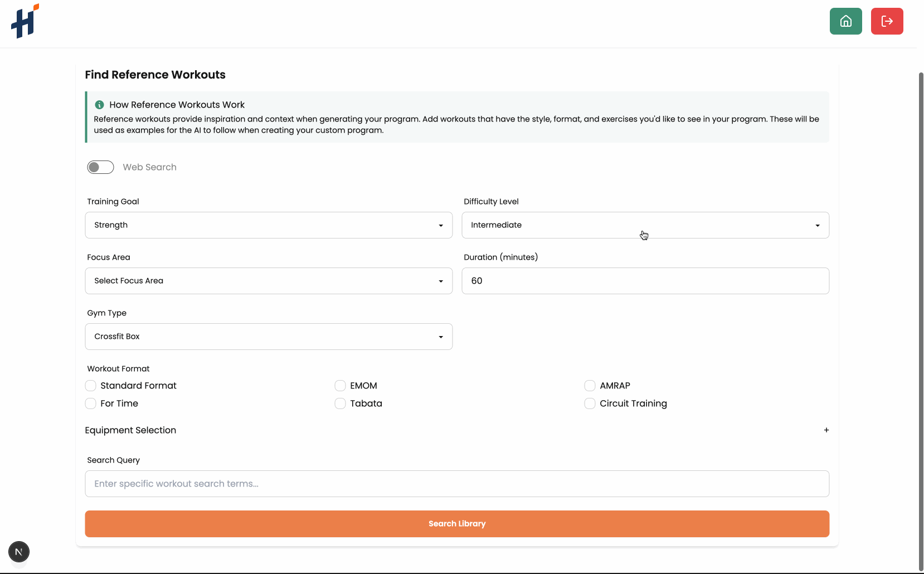This screenshot has width=924, height=574.
Task: Click the workout search query field
Action: click(x=456, y=484)
